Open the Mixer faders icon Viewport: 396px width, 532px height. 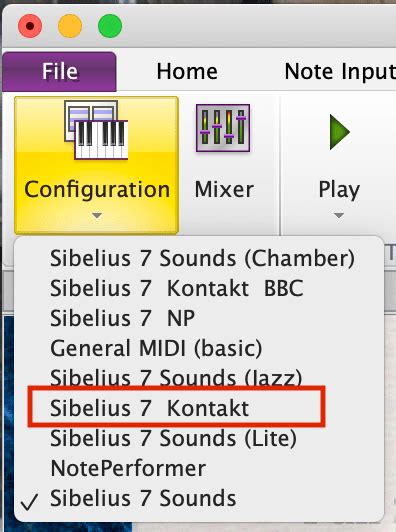(223, 128)
